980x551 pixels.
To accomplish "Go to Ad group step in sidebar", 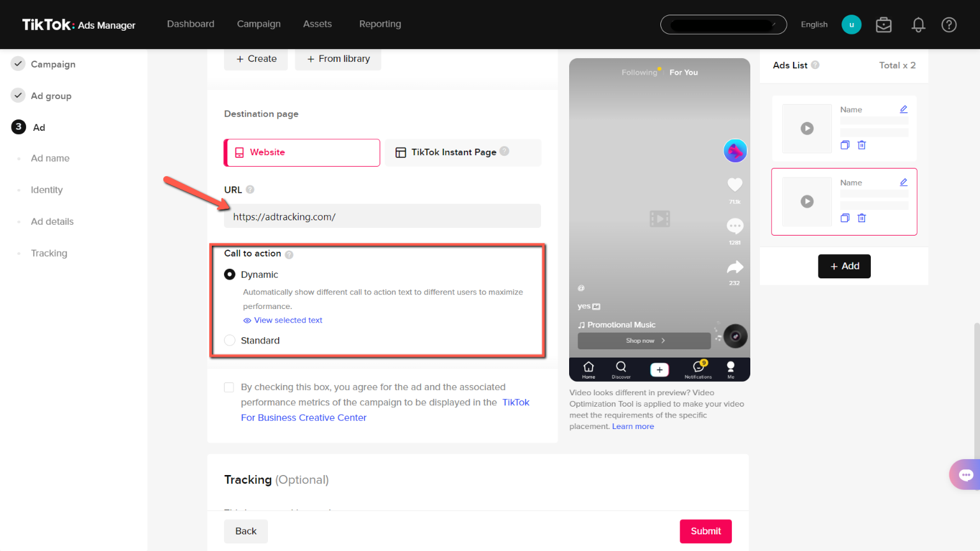I will pos(51,96).
